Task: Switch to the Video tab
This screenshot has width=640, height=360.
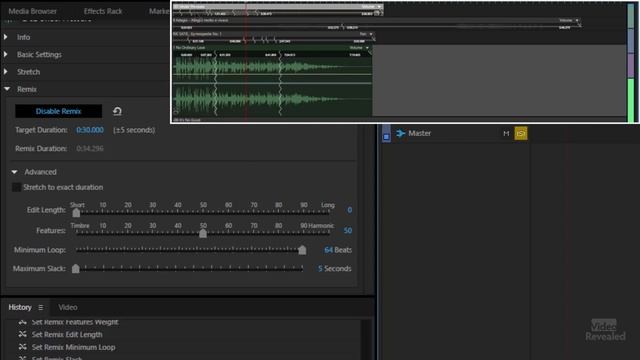Action: (x=68, y=307)
